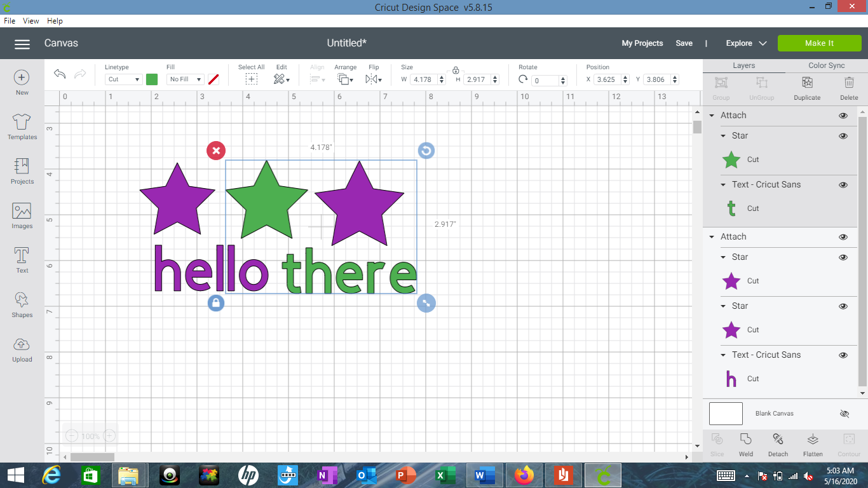
Task: Toggle the size aspect ratio lock
Action: (456, 71)
